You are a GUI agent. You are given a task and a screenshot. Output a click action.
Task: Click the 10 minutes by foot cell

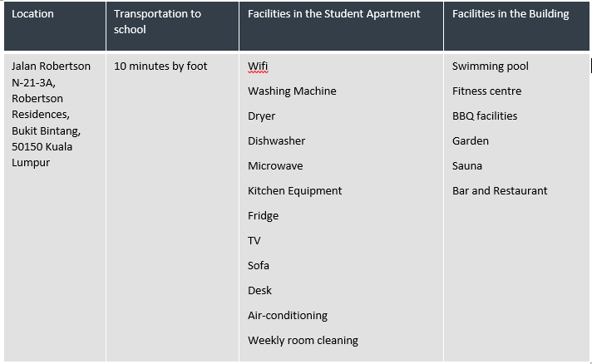(x=160, y=66)
